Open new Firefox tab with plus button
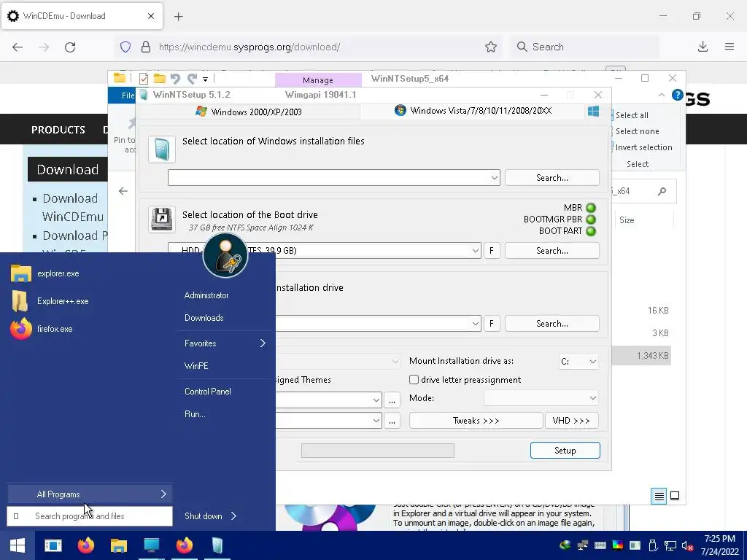The width and height of the screenshot is (747, 560). click(178, 17)
